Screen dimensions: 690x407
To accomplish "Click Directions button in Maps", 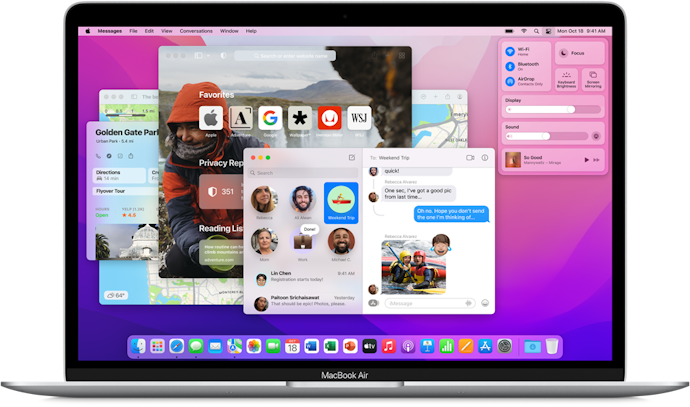I will tap(119, 175).
